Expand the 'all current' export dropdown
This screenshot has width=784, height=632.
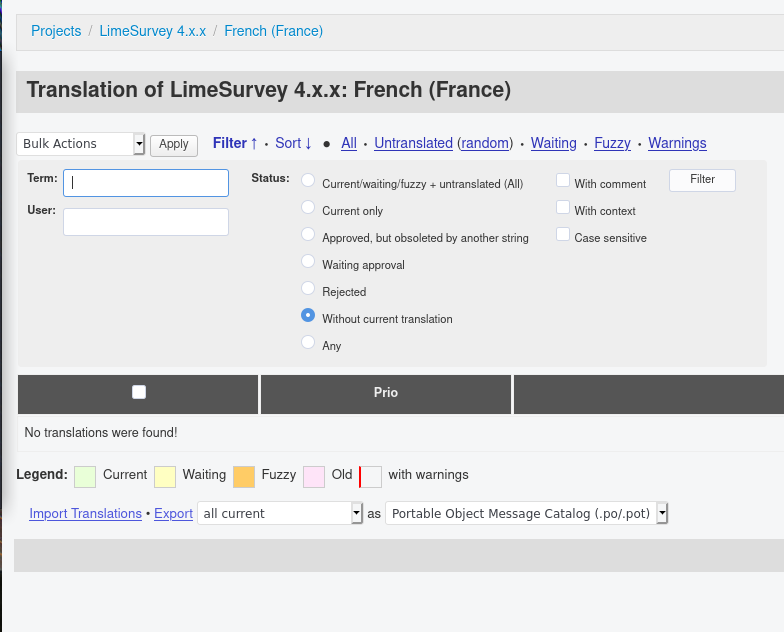click(279, 513)
